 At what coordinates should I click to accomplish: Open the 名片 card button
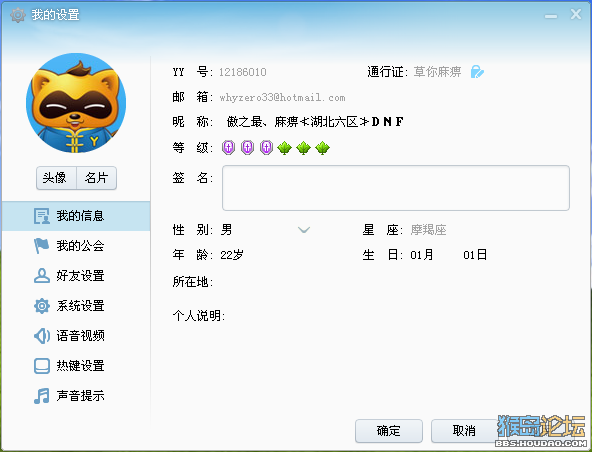pyautogui.click(x=97, y=178)
